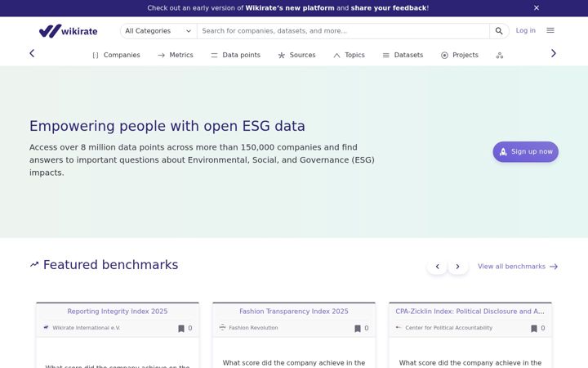Click the rocket icon on Sign up now
The image size is (588, 368).
[503, 152]
